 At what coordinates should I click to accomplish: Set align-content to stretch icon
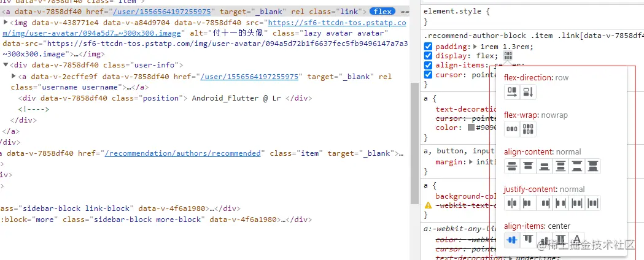[592, 166]
